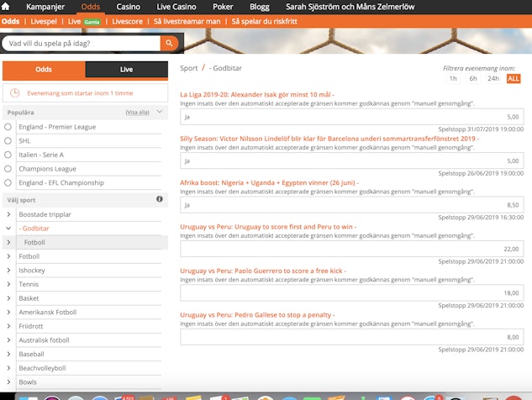Select the England - Premier League radio button
This screenshot has height=400, width=532.
(8, 127)
